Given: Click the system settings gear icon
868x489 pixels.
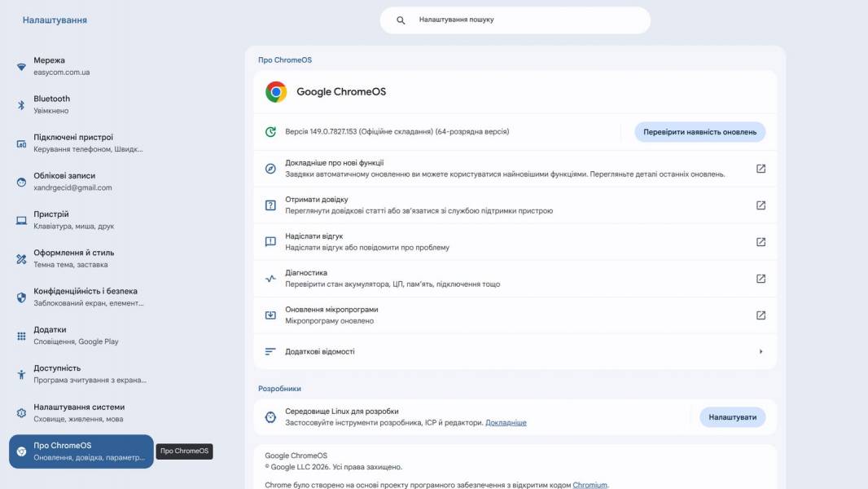Looking at the screenshot, I should click(x=21, y=412).
